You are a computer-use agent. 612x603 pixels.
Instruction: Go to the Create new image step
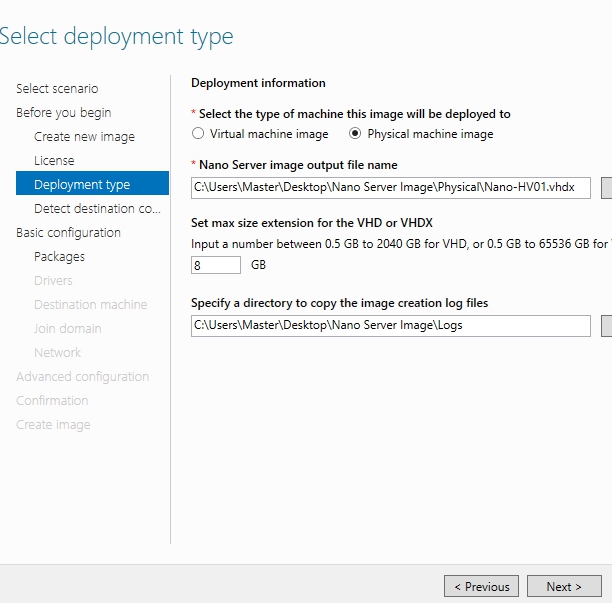pos(84,137)
